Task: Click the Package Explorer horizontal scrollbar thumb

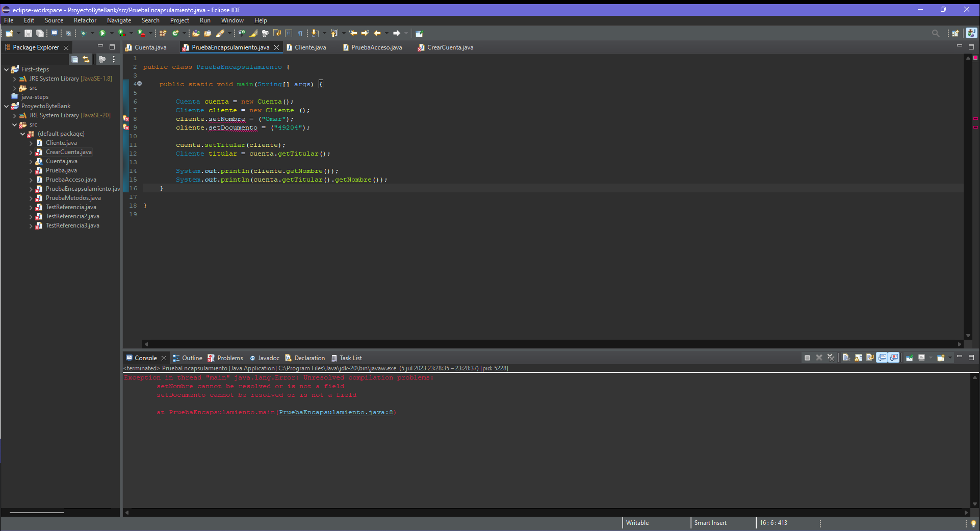Action: pyautogui.click(x=37, y=512)
